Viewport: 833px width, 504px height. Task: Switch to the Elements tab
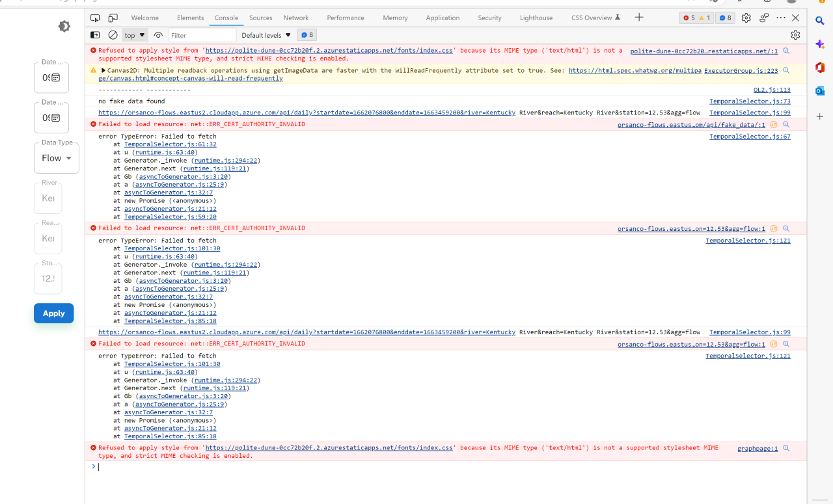[190, 18]
